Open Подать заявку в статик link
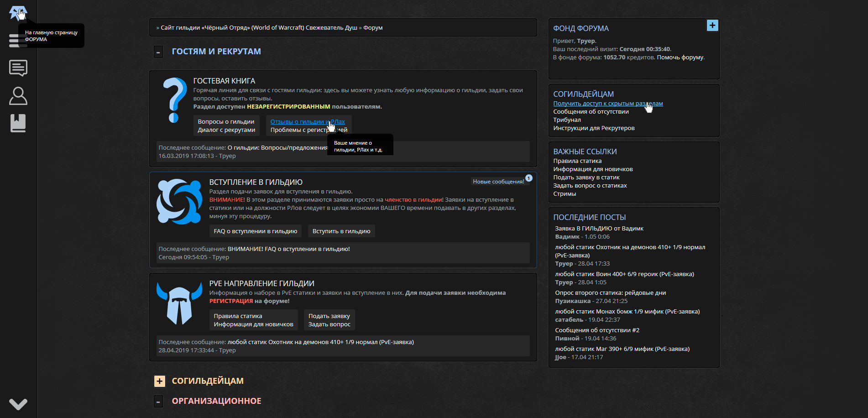The height and width of the screenshot is (418, 868). point(586,178)
